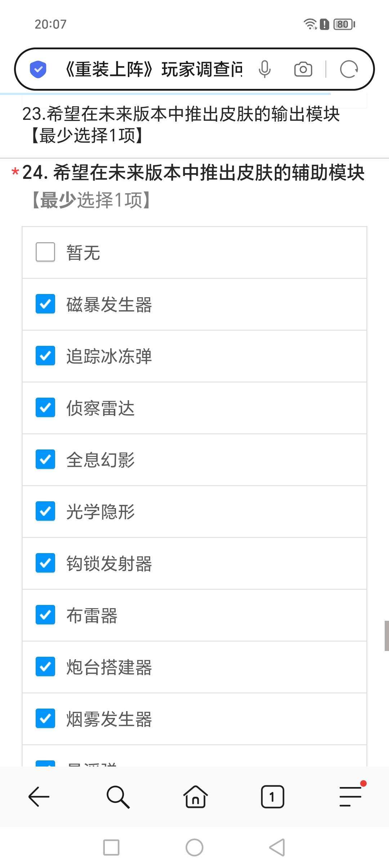Click the page scrollbar handle

click(386, 636)
